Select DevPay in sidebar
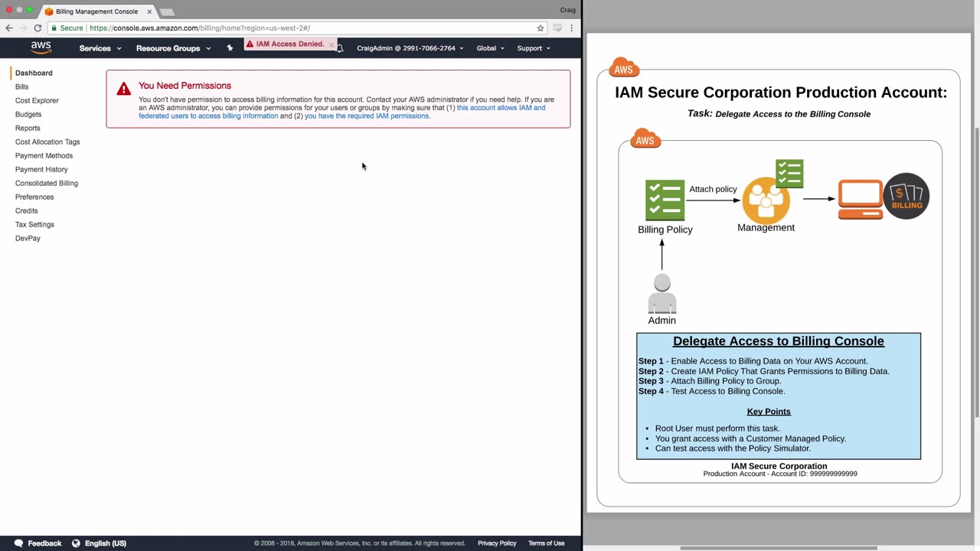This screenshot has width=980, height=551. (x=28, y=238)
